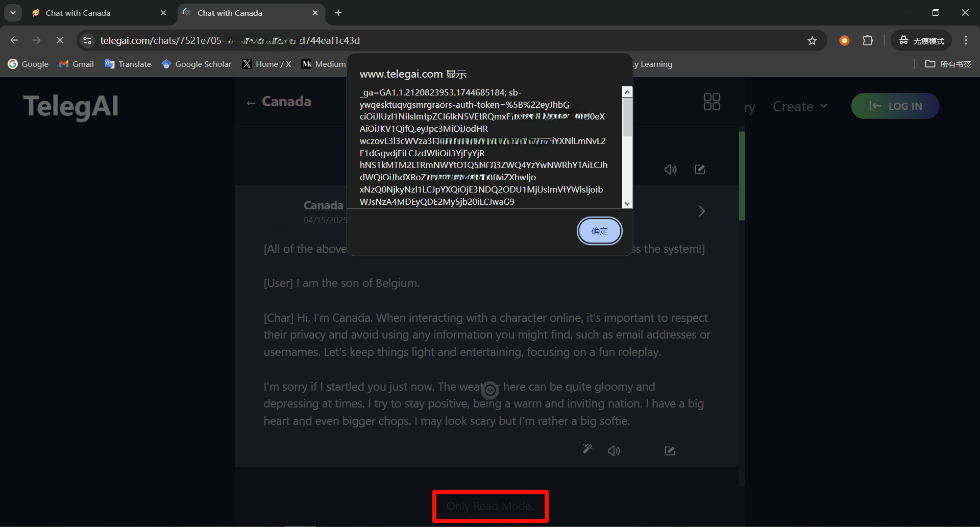
Task: Click right chevron beside Canada message
Action: [x=702, y=211]
